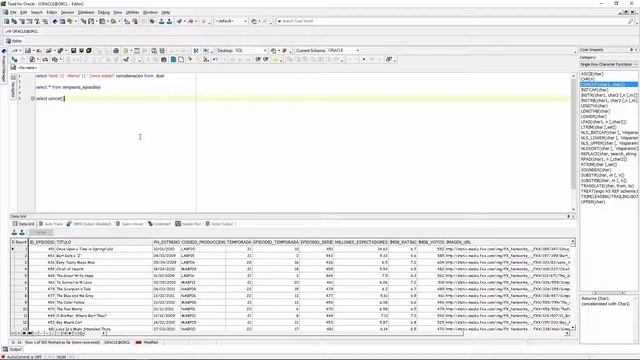Select the 'Boy Meets Curl' title cell
Image resolution: width=640 pixels, height=360 pixels.
104,322
